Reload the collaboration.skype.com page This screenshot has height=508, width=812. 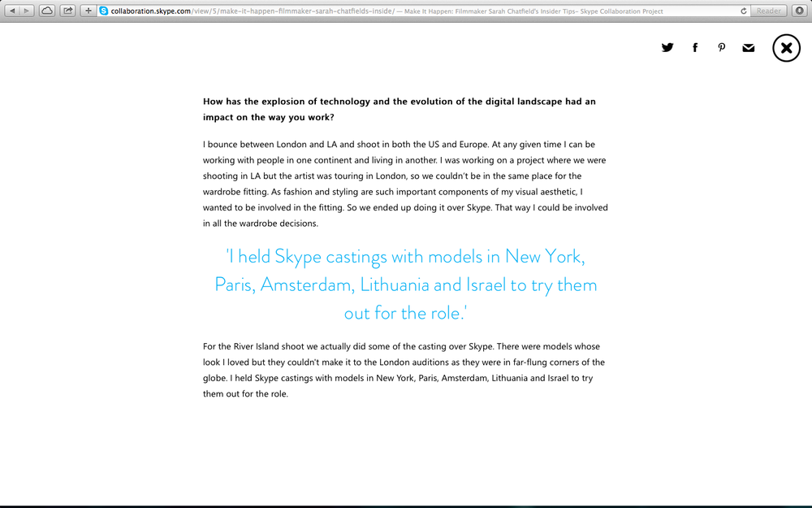pos(743,11)
